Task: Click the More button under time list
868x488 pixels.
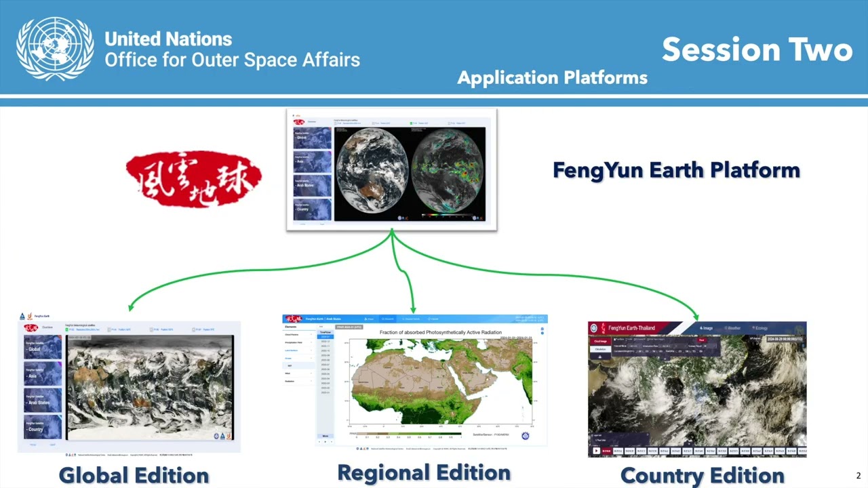Action: [325, 436]
